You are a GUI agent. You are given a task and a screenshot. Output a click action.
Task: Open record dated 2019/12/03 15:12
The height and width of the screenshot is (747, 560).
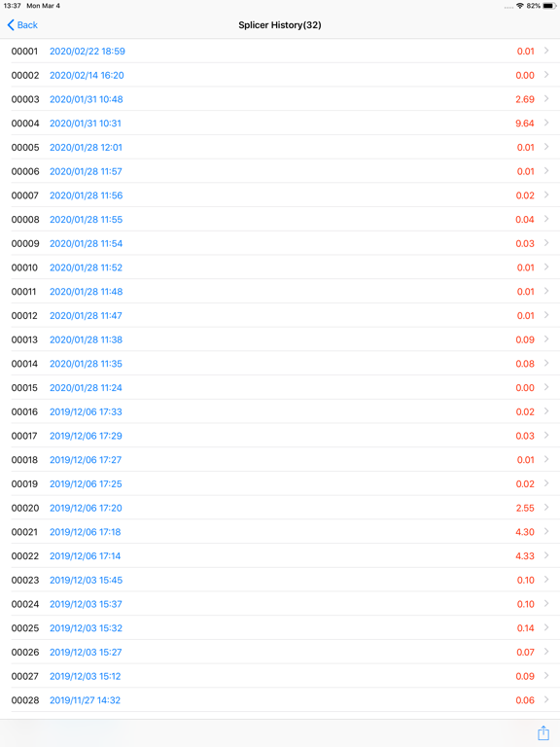coord(86,676)
